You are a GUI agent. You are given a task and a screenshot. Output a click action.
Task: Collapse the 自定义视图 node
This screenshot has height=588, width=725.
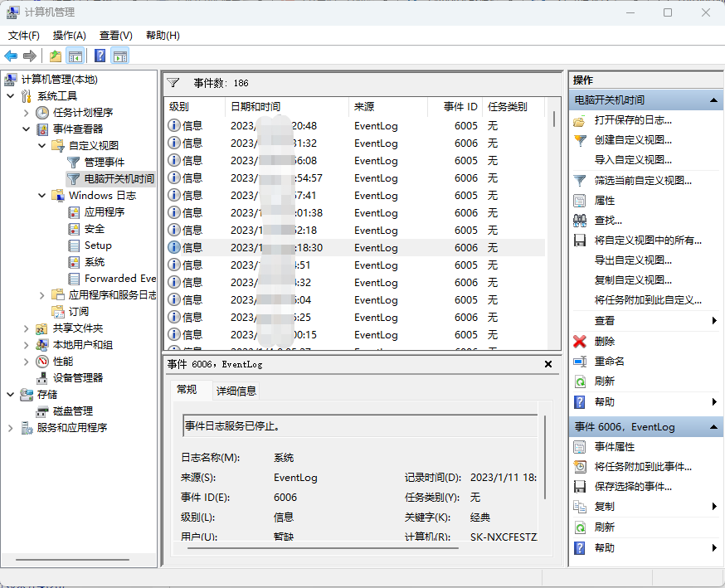tap(42, 146)
